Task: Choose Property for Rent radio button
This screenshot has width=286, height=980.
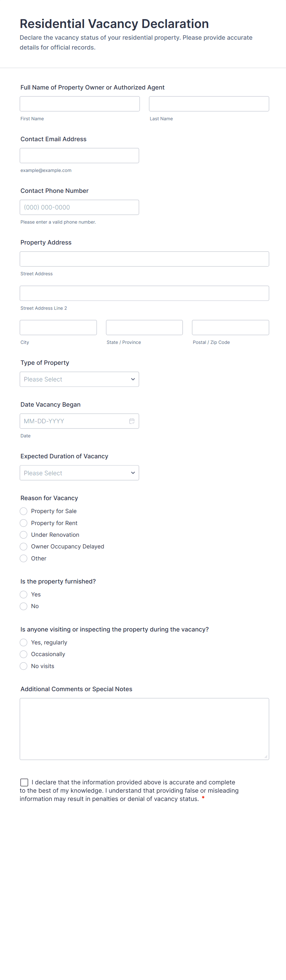Action: click(24, 523)
